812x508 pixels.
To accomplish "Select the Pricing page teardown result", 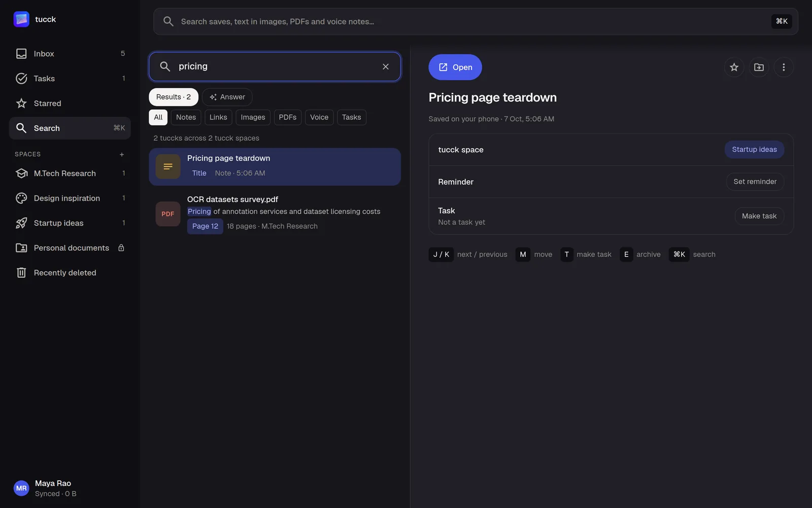I will coord(275,167).
